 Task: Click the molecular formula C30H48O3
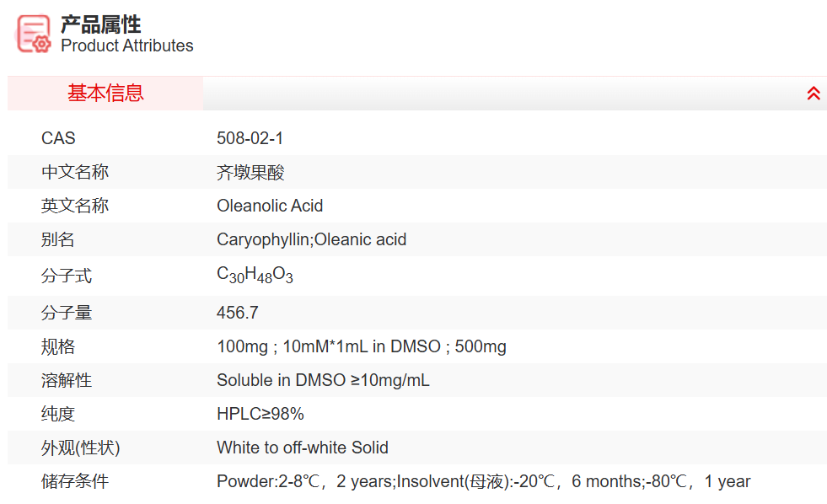pos(255,275)
